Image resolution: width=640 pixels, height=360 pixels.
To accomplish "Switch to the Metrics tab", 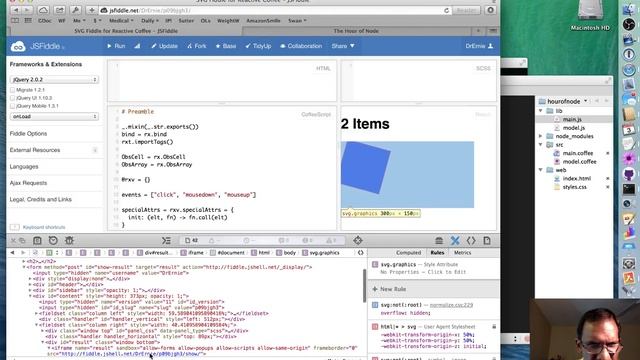I will [x=462, y=253].
